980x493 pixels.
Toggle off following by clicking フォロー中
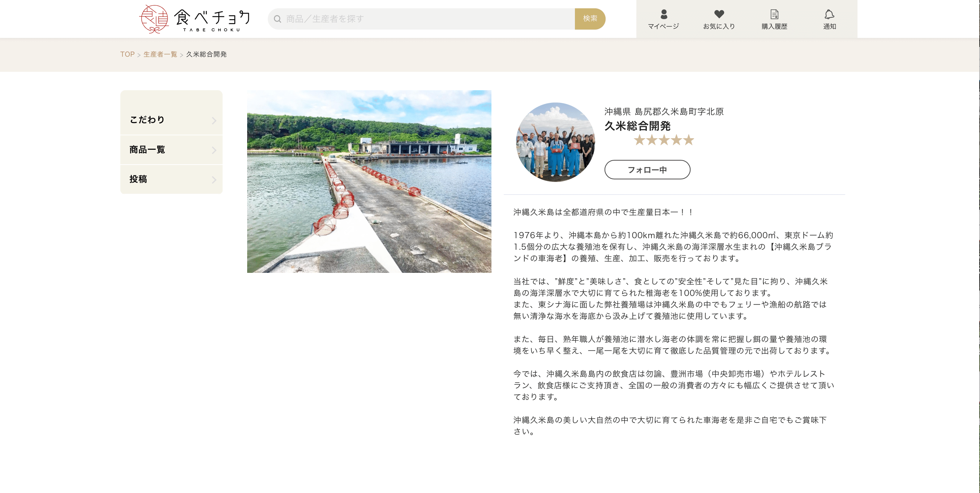click(647, 170)
